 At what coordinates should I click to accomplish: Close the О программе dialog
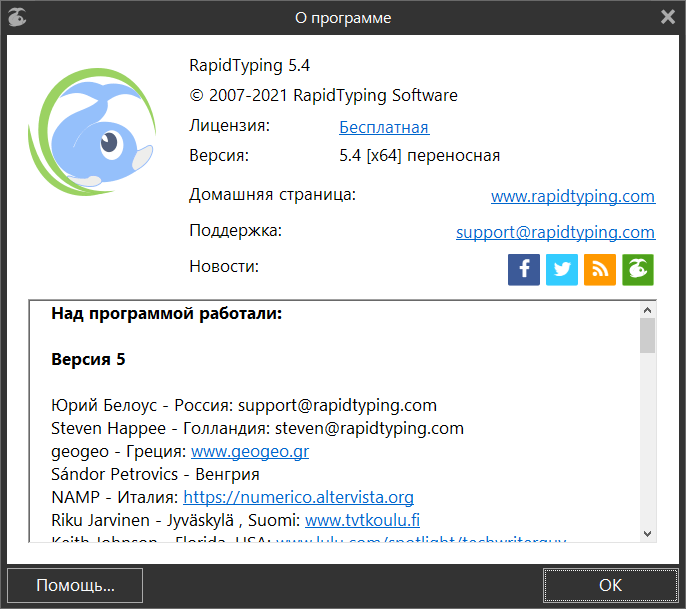668,18
